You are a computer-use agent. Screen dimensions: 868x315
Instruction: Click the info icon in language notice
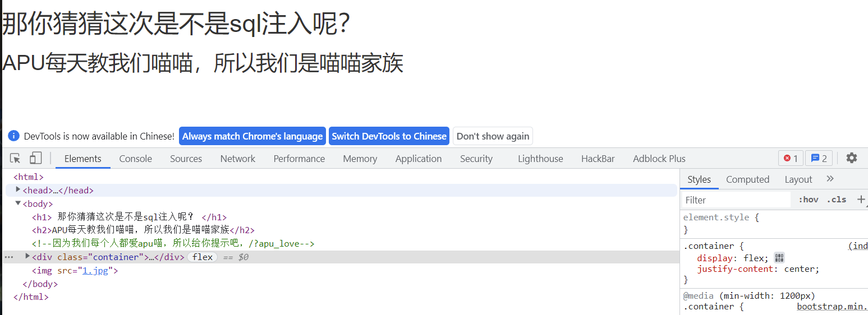coord(14,136)
